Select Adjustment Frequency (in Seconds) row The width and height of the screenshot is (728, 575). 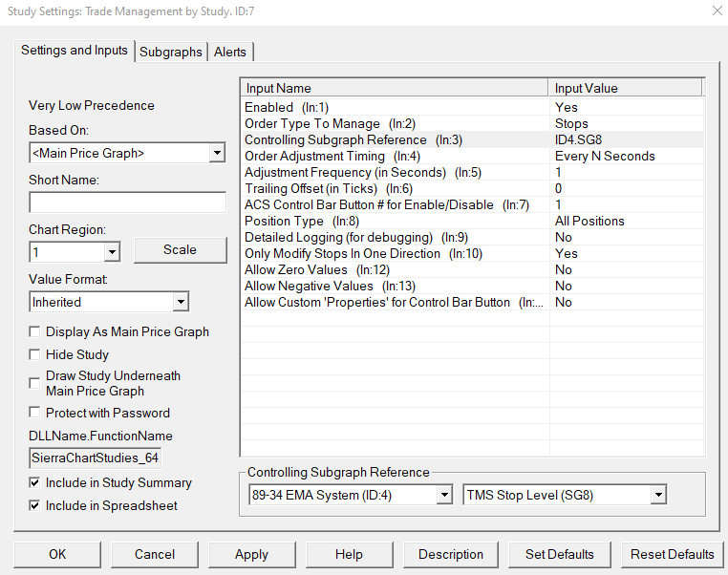pos(473,172)
